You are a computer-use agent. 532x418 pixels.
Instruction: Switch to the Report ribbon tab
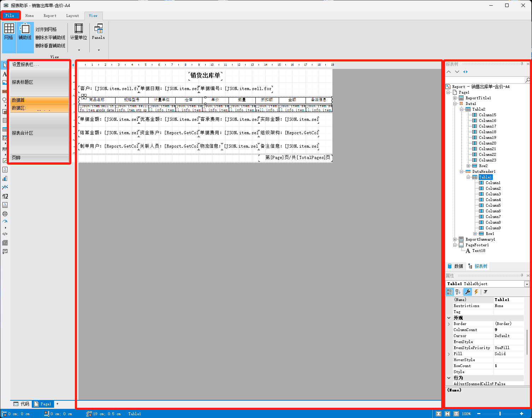pos(50,16)
